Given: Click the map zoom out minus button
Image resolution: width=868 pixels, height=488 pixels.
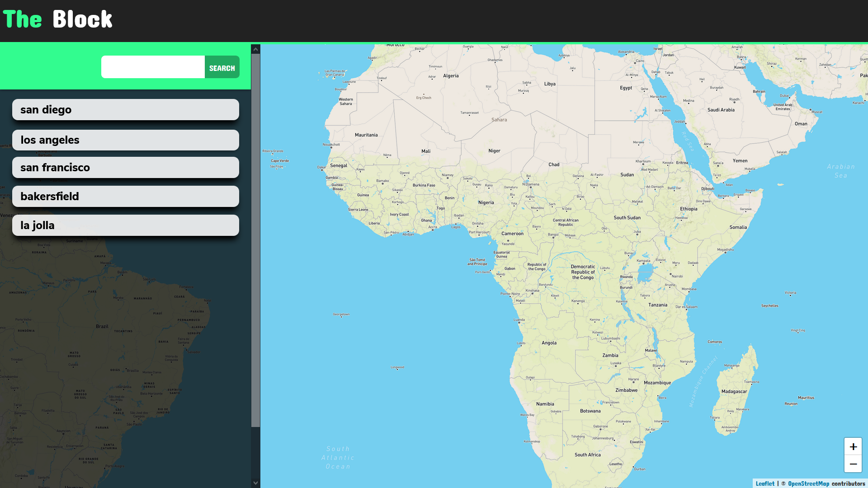Looking at the screenshot, I should pos(853,464).
